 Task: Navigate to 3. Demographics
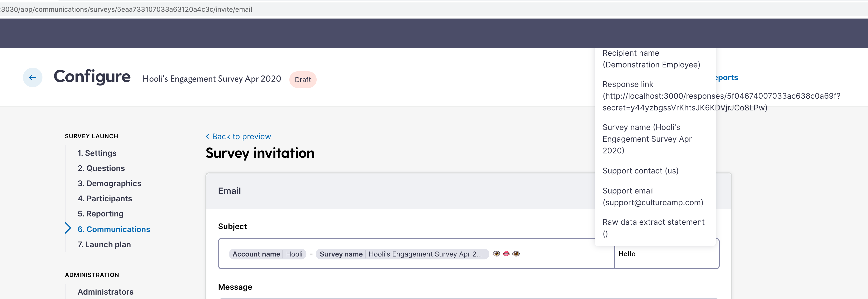109,184
